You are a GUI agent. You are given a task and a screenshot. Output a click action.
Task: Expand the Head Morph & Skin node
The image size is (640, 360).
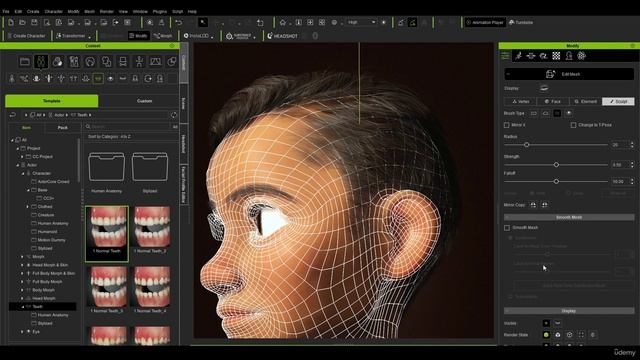22,265
